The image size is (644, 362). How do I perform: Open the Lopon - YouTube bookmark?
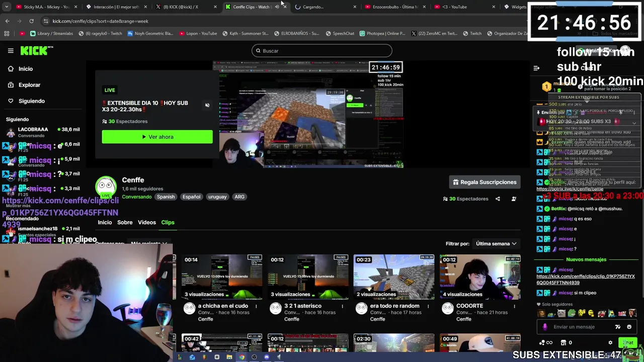click(x=198, y=34)
